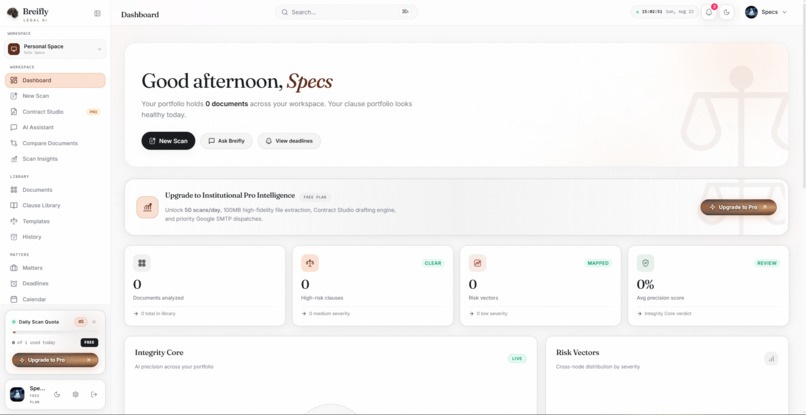Image resolution: width=806 pixels, height=415 pixels.
Task: Click the History icon in sidebar
Action: point(14,237)
